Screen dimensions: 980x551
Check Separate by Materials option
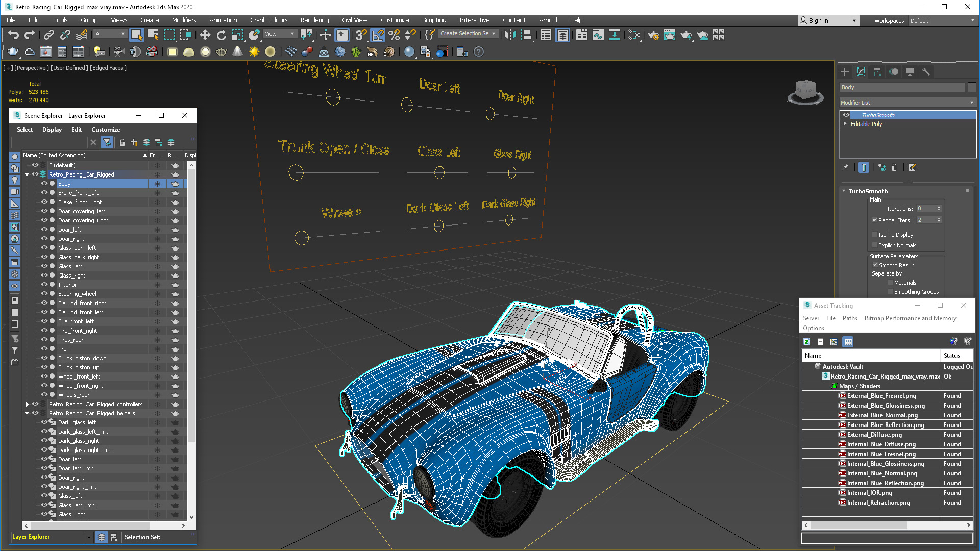pyautogui.click(x=891, y=283)
